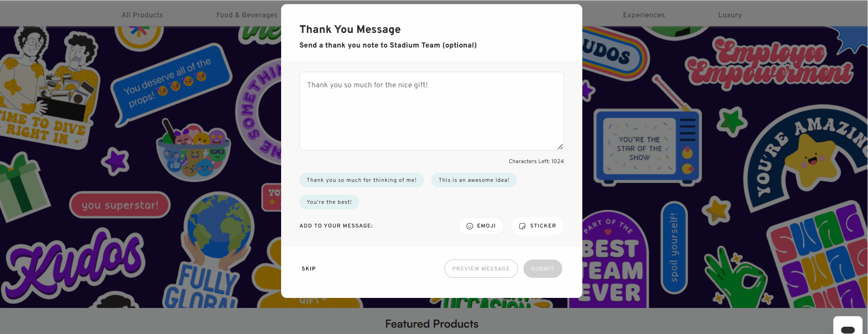Image resolution: width=868 pixels, height=334 pixels.
Task: Click the EMOJI button
Action: [481, 226]
